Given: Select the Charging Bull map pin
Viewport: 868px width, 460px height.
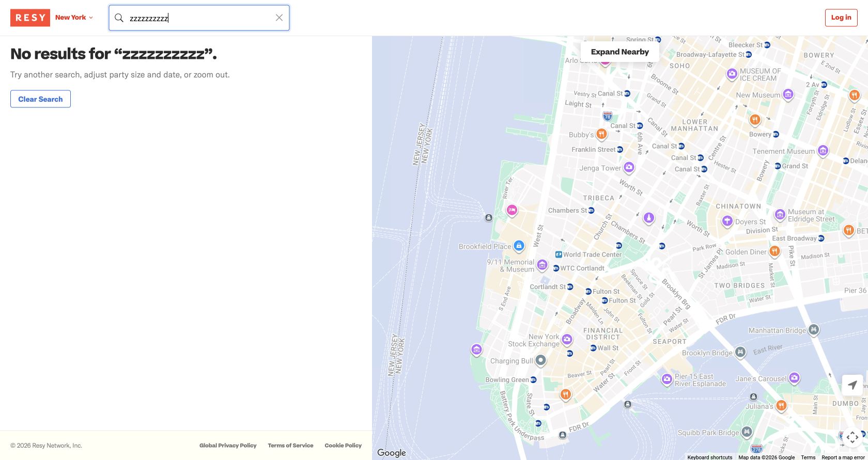Looking at the screenshot, I should coord(540,360).
